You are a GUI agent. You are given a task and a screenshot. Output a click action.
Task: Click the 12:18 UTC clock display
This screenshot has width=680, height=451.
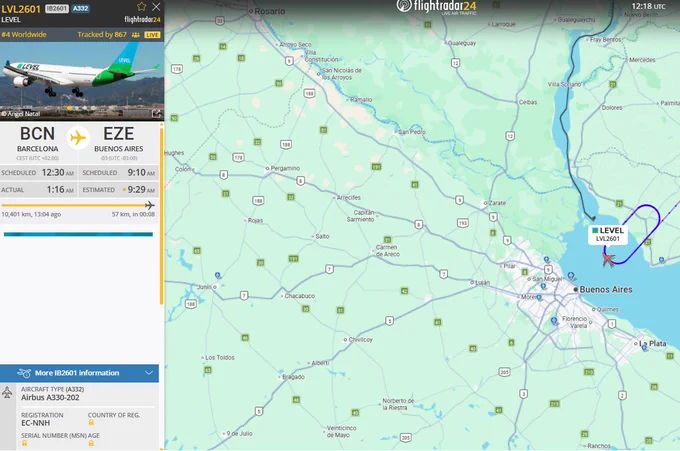click(x=648, y=6)
